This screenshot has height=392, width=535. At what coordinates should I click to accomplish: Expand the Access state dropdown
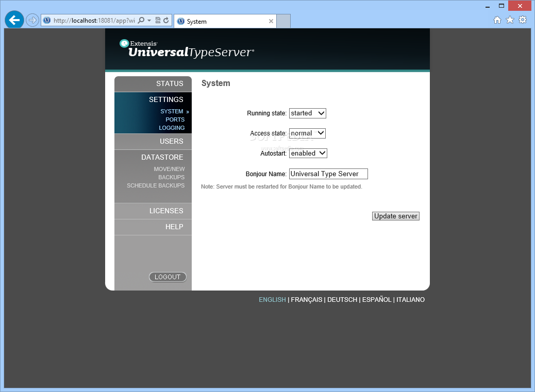coord(307,133)
